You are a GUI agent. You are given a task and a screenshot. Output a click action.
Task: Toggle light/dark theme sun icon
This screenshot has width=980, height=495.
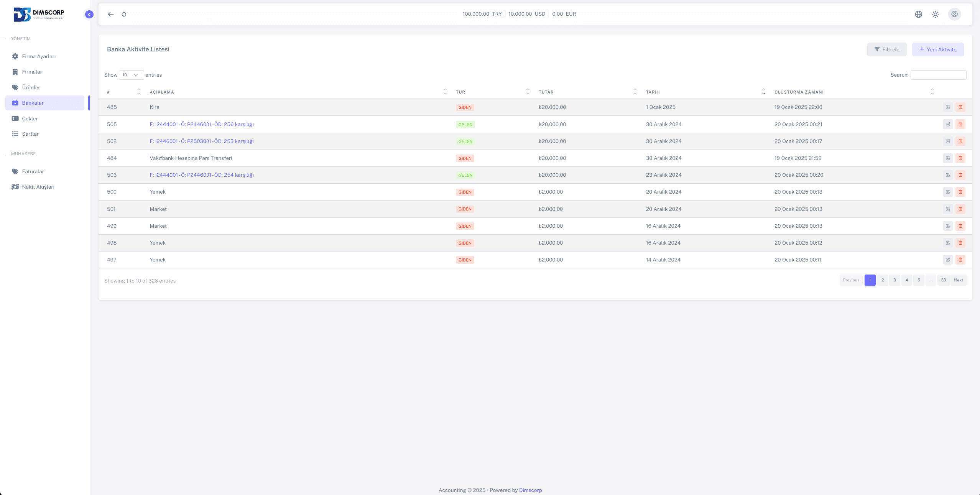[935, 14]
